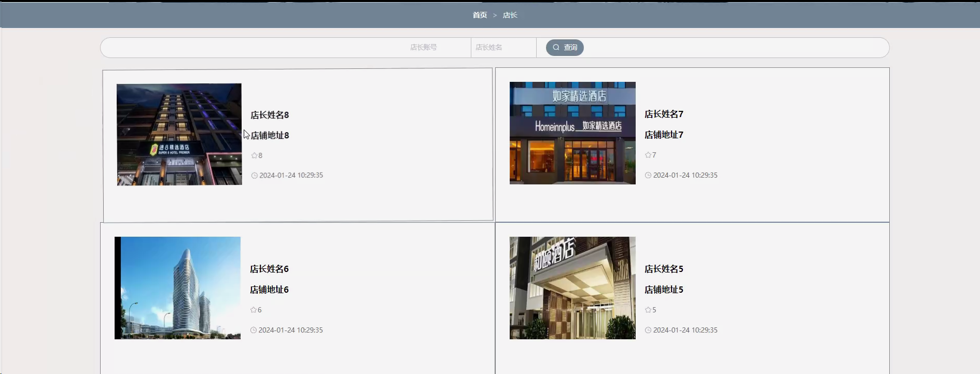Go to 首页 in the breadcrumb
The height and width of the screenshot is (374, 980).
coord(480,15)
